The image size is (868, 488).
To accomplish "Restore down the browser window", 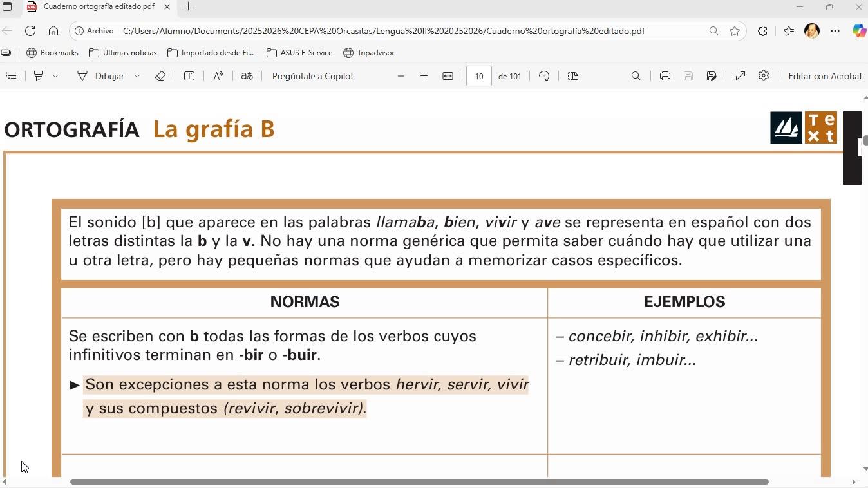I will point(829,7).
